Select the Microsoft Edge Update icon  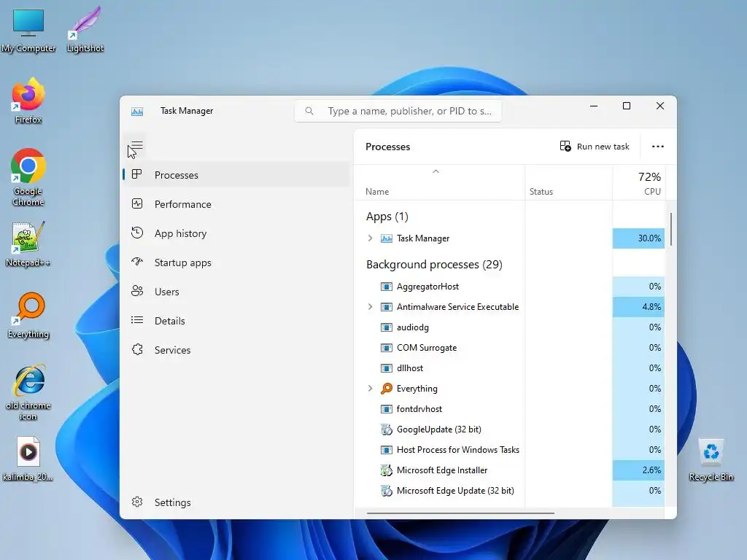387,491
